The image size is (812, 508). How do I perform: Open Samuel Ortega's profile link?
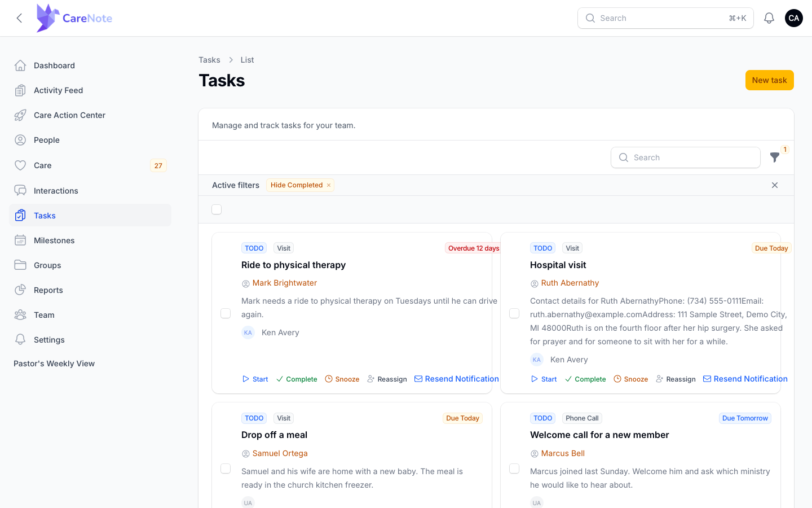click(x=280, y=453)
